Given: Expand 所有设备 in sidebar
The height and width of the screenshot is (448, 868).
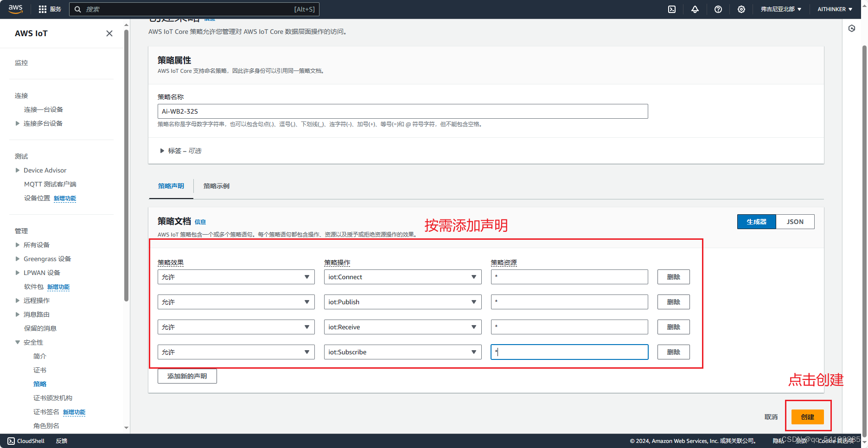Looking at the screenshot, I should (18, 245).
